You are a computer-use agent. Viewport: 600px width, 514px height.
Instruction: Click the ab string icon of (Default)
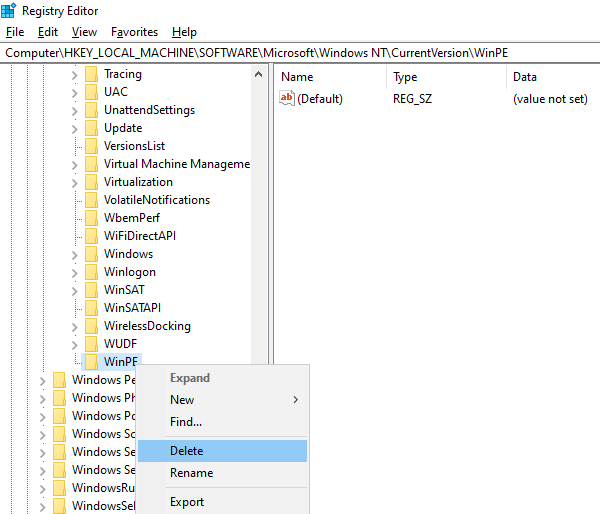287,98
